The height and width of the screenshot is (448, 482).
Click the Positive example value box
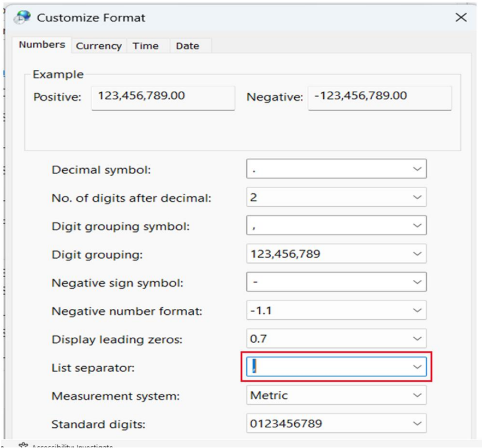[x=163, y=97]
